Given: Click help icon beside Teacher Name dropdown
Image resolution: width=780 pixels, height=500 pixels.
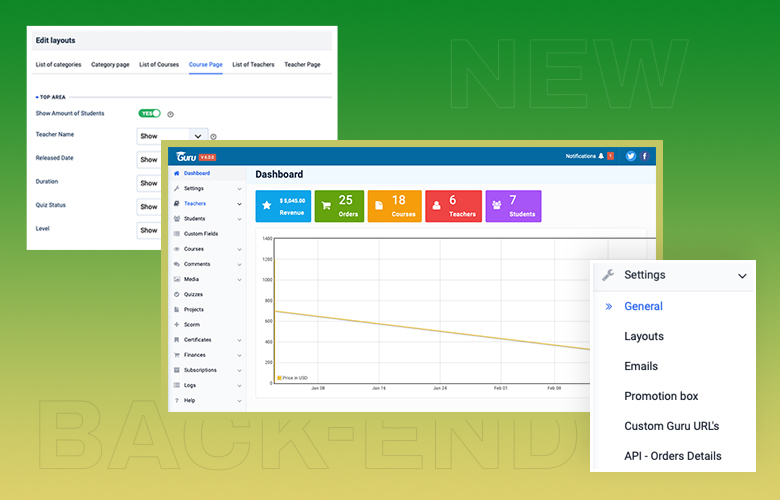Looking at the screenshot, I should coord(213,137).
